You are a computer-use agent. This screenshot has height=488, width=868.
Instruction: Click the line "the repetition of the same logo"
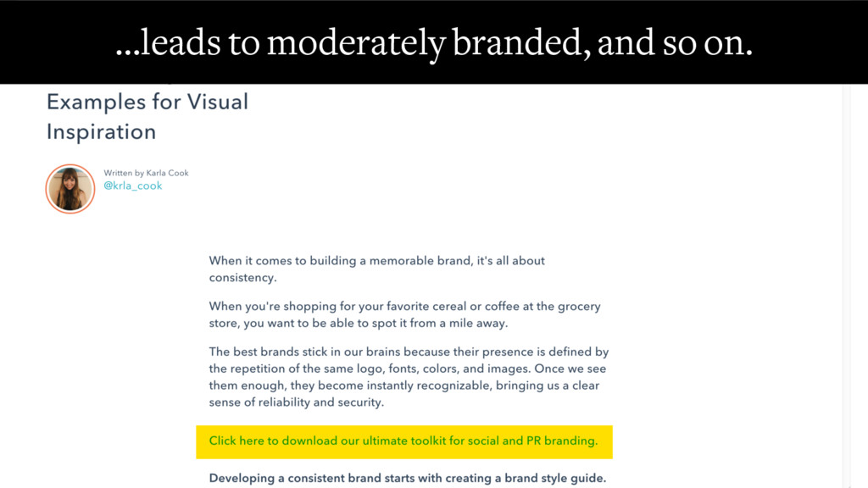coord(408,369)
